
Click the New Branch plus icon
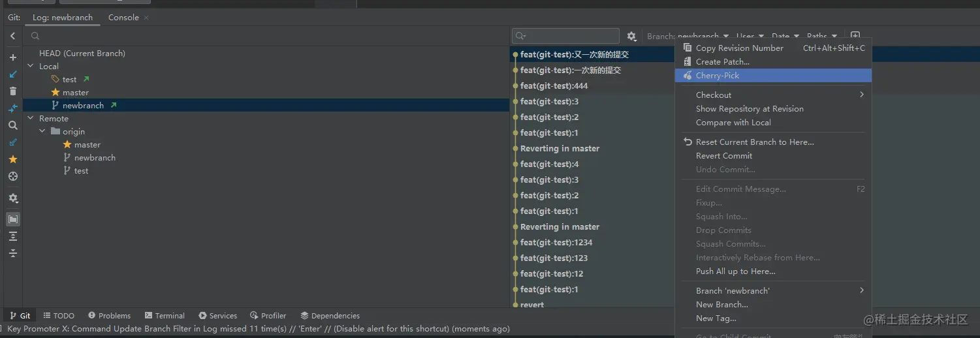click(x=13, y=57)
